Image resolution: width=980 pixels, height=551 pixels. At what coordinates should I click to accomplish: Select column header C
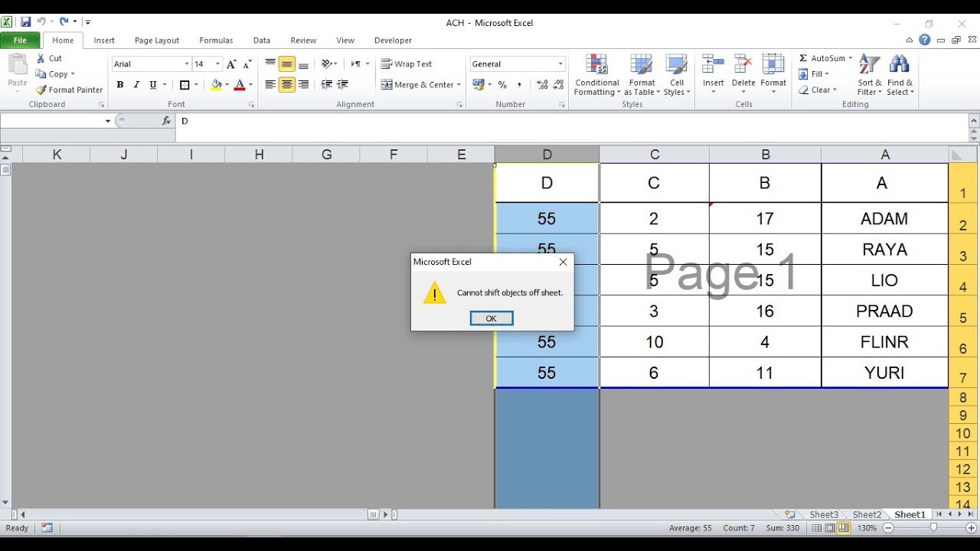point(655,155)
